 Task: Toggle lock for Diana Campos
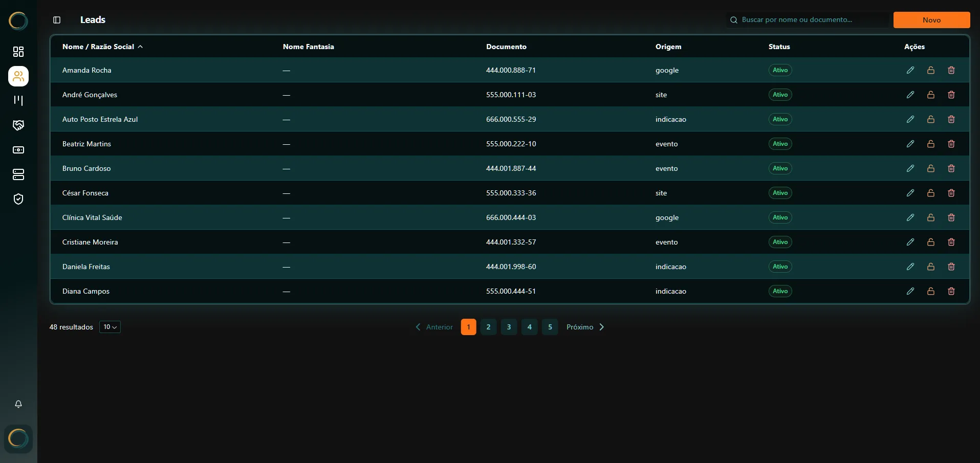coord(931,291)
